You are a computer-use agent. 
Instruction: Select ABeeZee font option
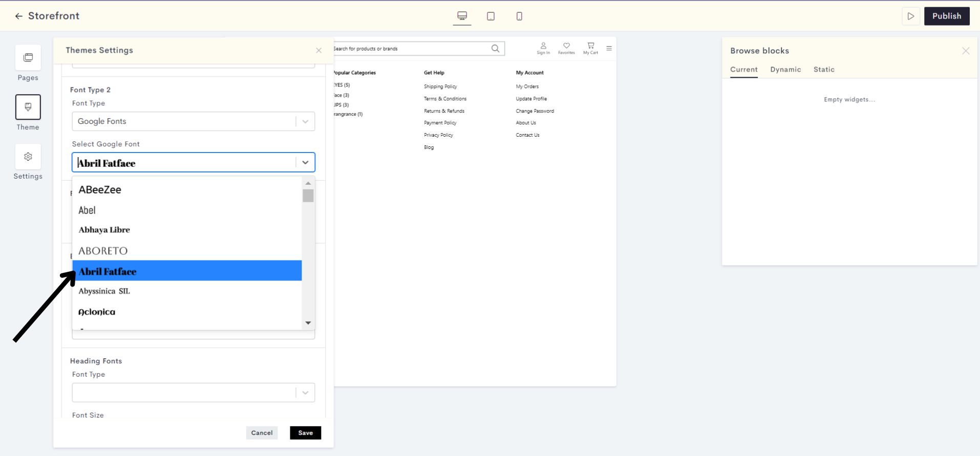point(187,189)
